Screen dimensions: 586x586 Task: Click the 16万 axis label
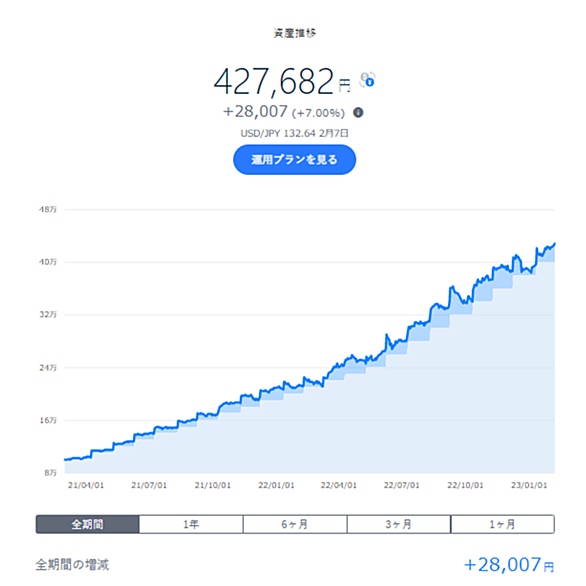pos(48,420)
